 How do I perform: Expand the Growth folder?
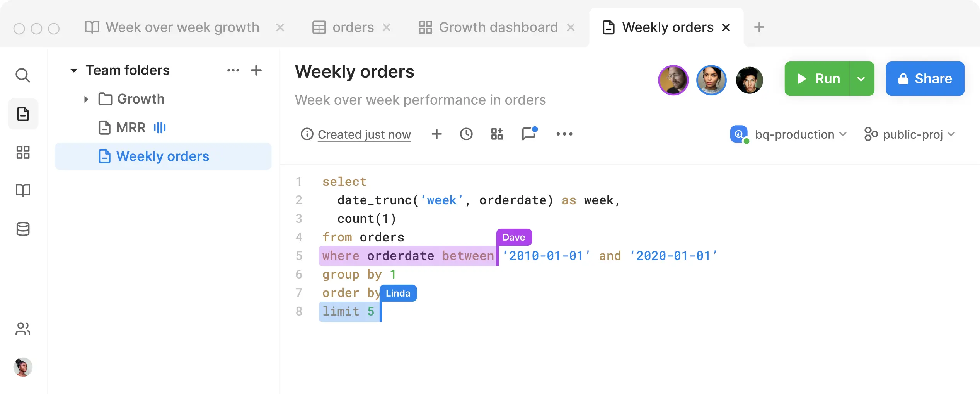pyautogui.click(x=86, y=99)
